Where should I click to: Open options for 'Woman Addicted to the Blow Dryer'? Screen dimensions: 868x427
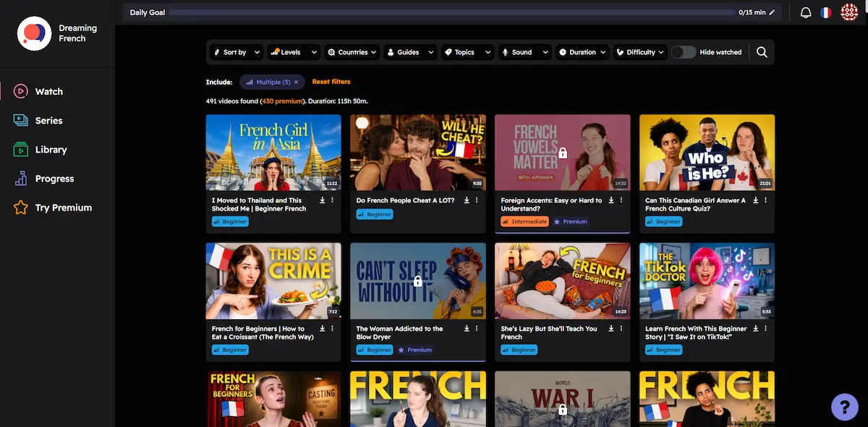[x=477, y=329]
